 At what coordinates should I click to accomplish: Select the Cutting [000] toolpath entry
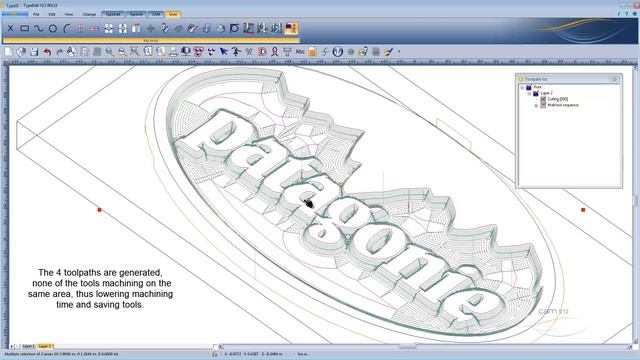click(558, 99)
